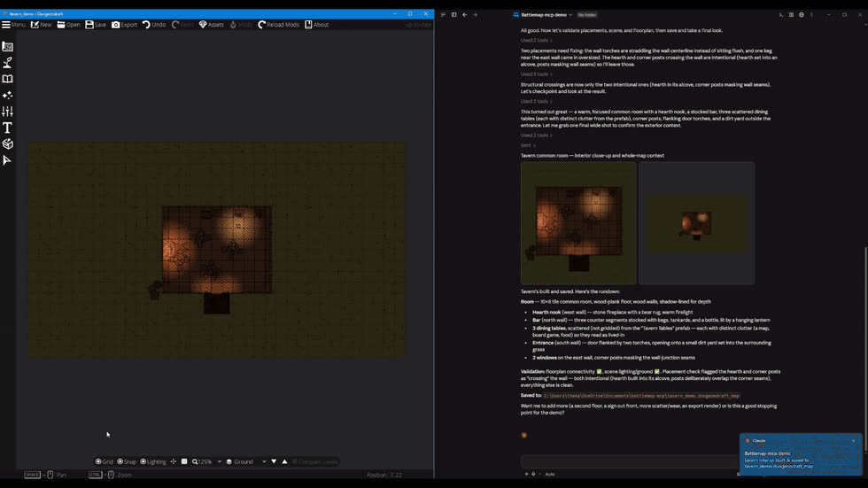Open the terminal icon in chat header
Screen dimensions: 868x488
pos(781,15)
